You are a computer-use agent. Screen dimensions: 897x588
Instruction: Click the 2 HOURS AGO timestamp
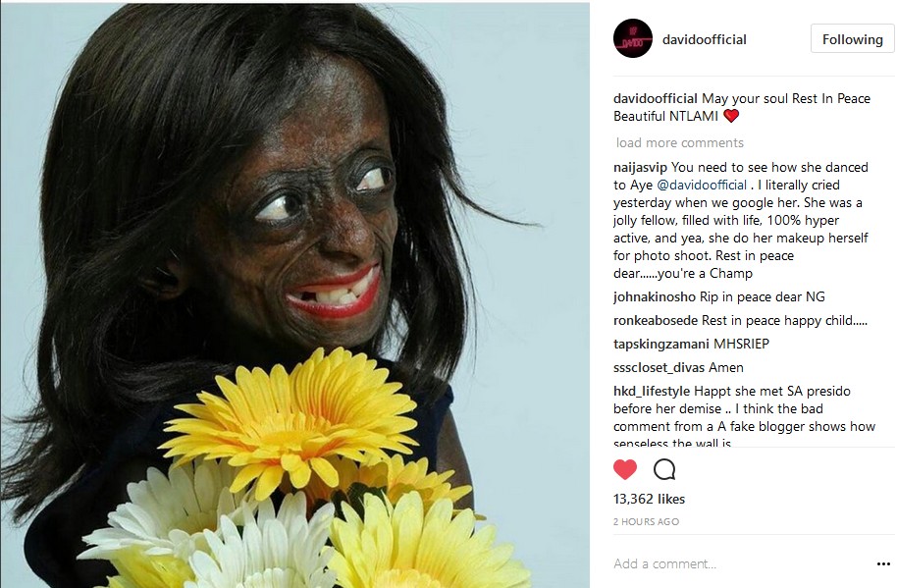646,521
